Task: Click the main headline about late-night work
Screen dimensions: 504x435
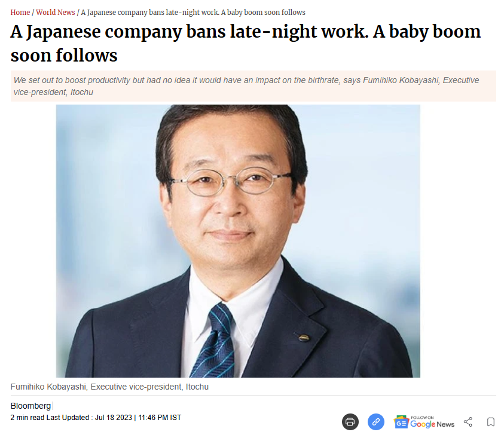Action: [x=246, y=43]
